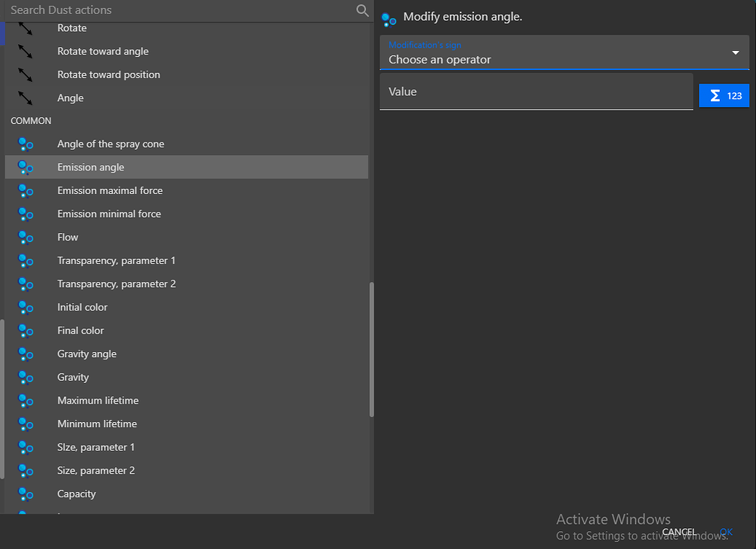Click particle icon next to Initial color
The height and width of the screenshot is (549, 756).
25,308
